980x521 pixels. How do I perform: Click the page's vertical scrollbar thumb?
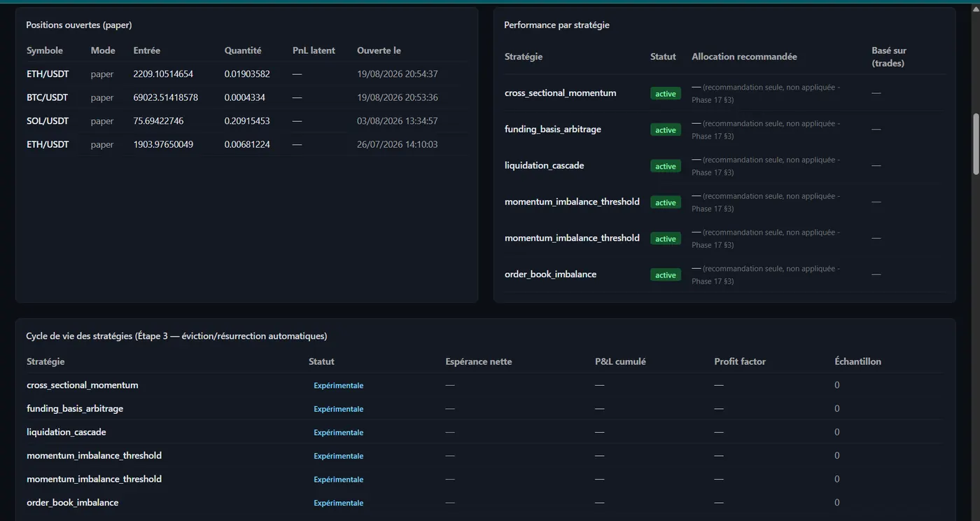pyautogui.click(x=976, y=144)
